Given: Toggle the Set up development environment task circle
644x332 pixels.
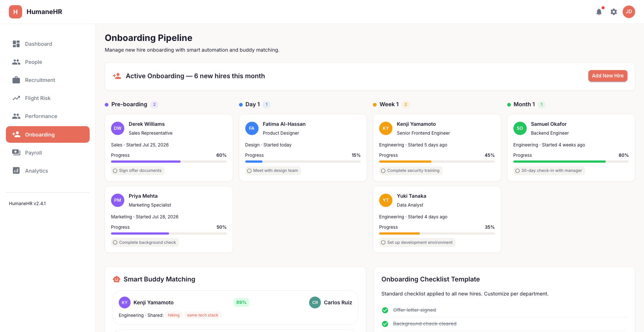Looking at the screenshot, I should pyautogui.click(x=383, y=243).
